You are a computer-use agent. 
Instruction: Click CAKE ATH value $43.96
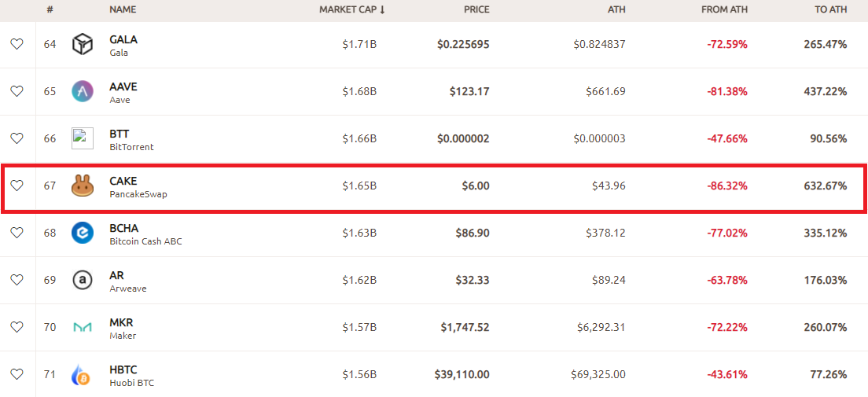coord(609,186)
